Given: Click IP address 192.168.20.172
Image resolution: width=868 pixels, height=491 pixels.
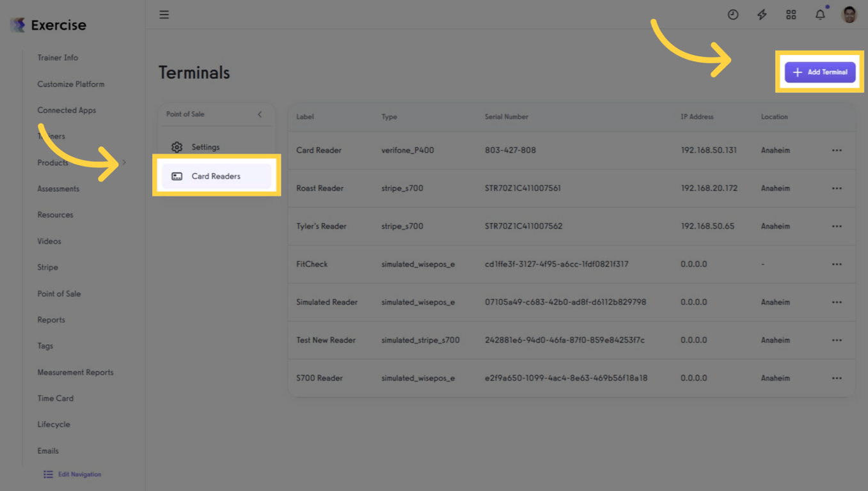Looking at the screenshot, I should [x=709, y=189].
